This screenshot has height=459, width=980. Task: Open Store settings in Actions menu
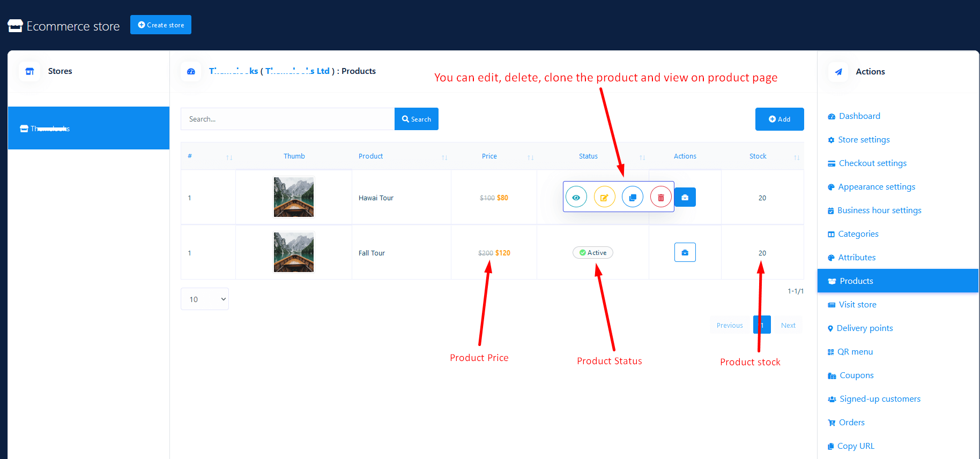pyautogui.click(x=863, y=140)
